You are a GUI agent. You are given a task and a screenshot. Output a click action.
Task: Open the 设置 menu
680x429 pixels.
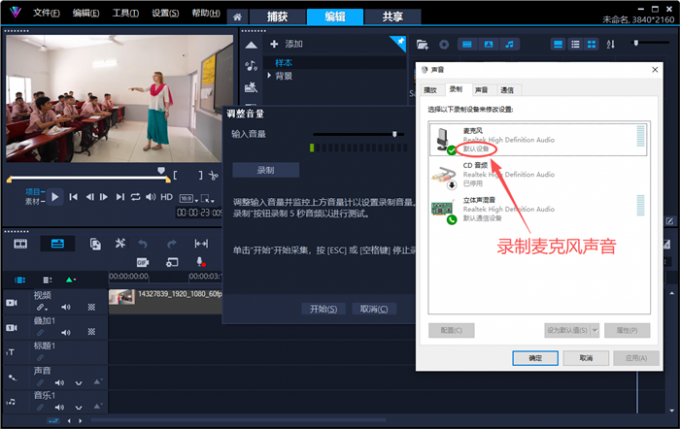click(x=165, y=13)
